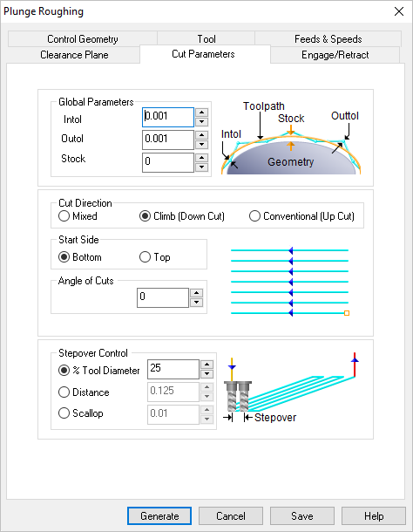413x532 pixels.
Task: Select % Tool Diameter stepover option
Action: point(99,370)
